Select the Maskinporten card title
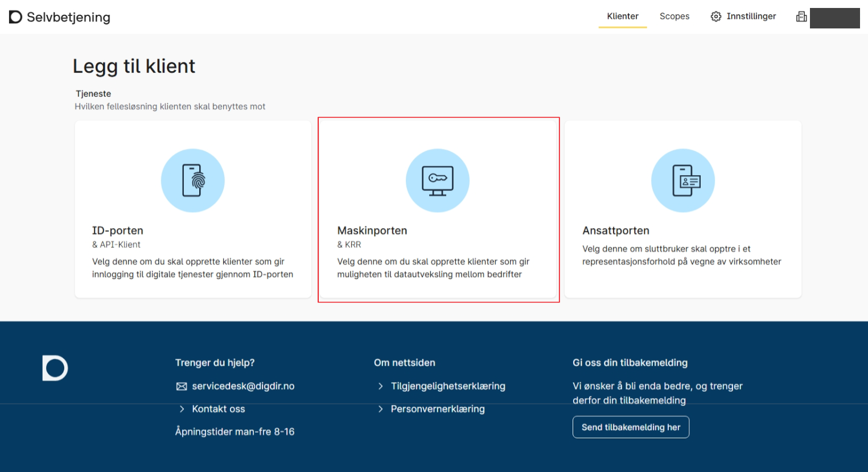Viewport: 868px width, 472px height. tap(372, 230)
